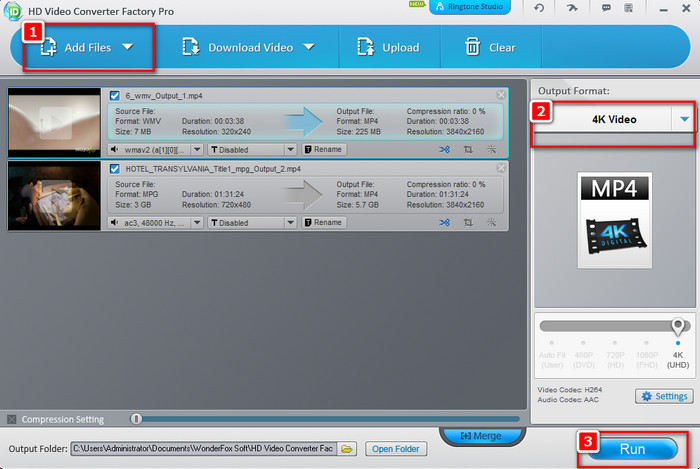The image size is (700, 469).
Task: Start conversion with Run
Action: 633,449
